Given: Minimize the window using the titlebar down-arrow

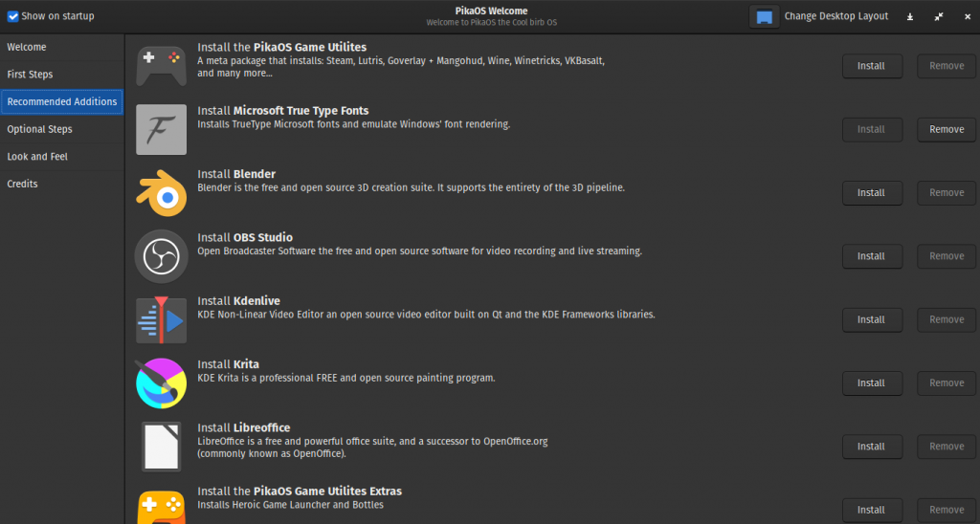Looking at the screenshot, I should point(910,16).
